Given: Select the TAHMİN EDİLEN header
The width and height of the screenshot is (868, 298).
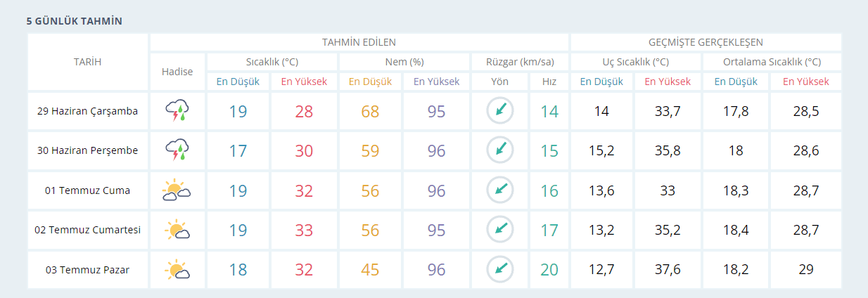Looking at the screenshot, I should tap(359, 42).
